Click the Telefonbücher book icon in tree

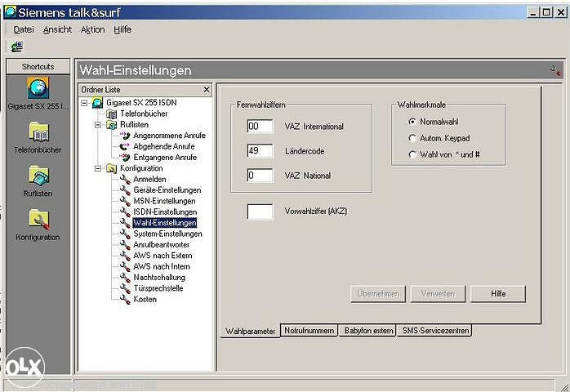tap(111, 114)
